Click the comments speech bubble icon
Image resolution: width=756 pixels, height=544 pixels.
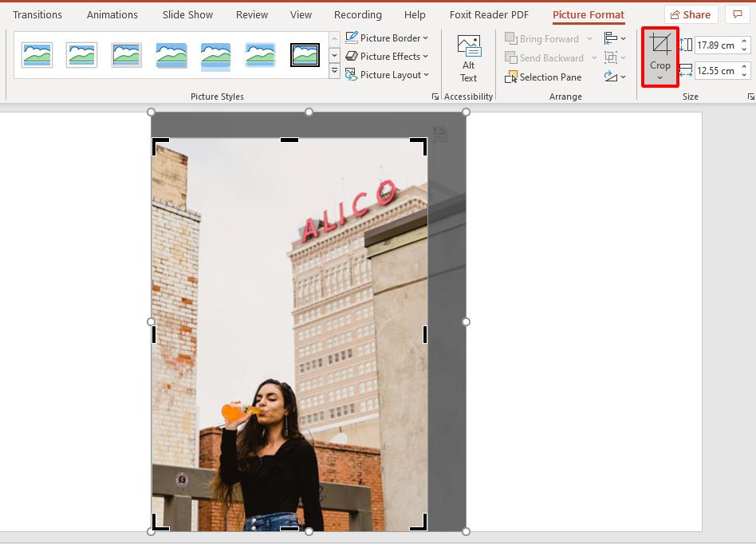click(738, 14)
